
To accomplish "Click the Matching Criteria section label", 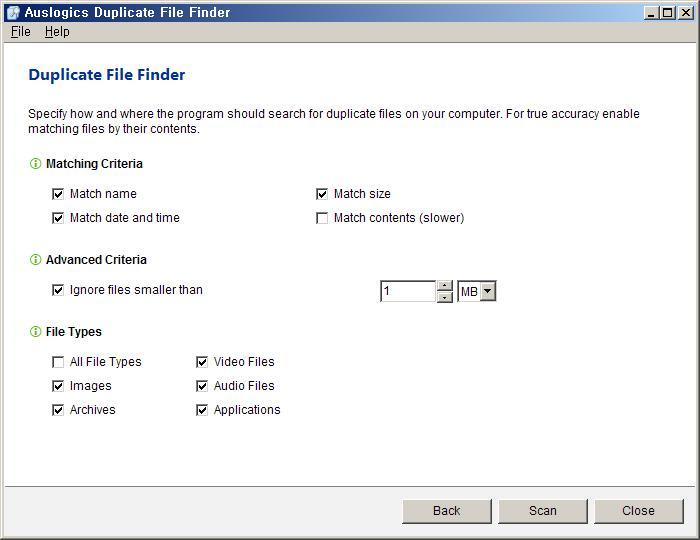I will [94, 164].
